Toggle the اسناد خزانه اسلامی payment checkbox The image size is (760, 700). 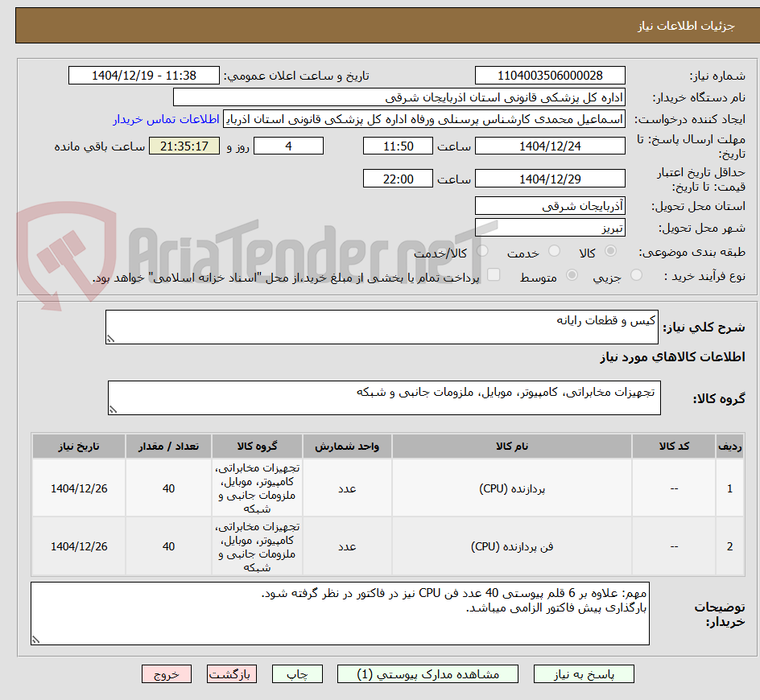pos(494,274)
